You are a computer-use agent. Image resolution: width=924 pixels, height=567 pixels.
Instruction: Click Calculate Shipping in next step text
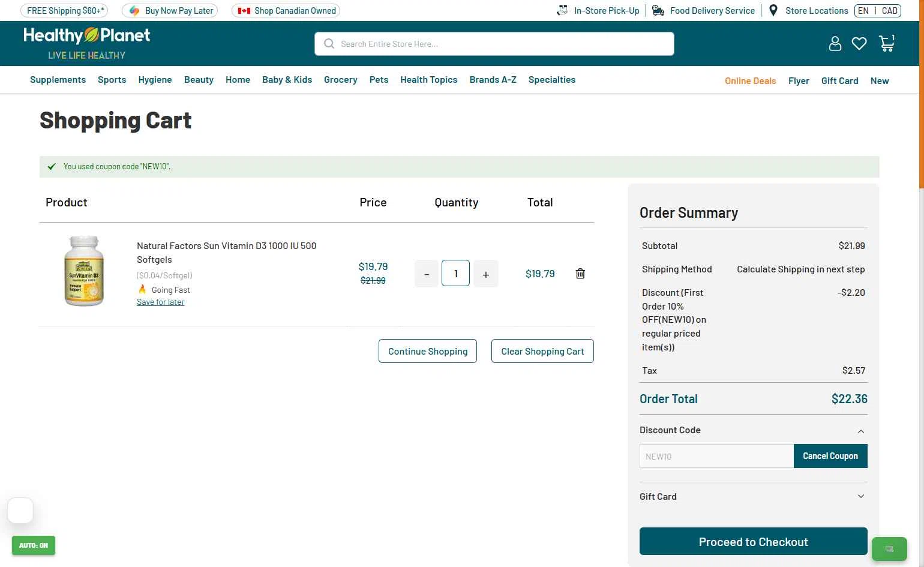click(x=801, y=269)
